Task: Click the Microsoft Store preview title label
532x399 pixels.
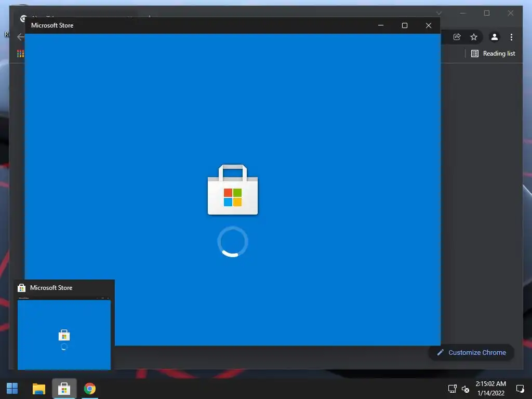Action: click(51, 288)
